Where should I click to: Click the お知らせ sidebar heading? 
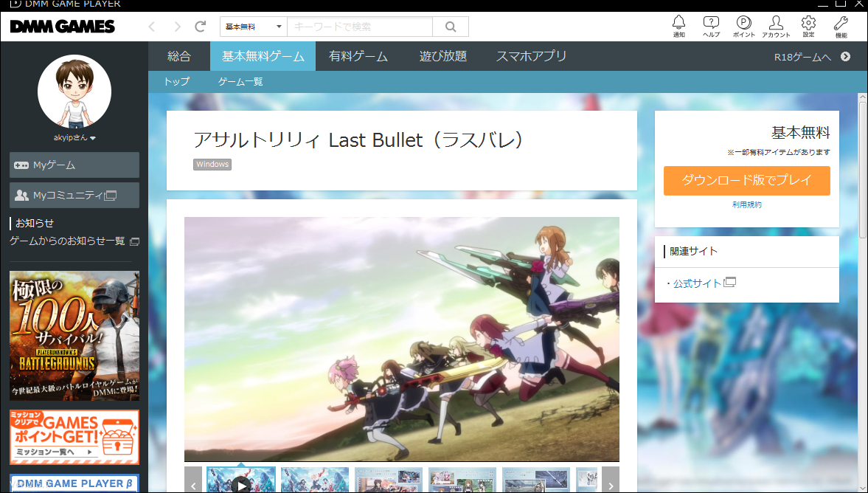pyautogui.click(x=35, y=223)
